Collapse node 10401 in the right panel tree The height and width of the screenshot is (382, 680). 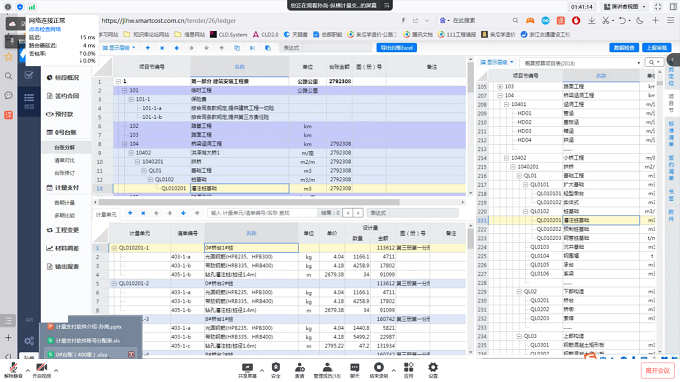pos(507,104)
